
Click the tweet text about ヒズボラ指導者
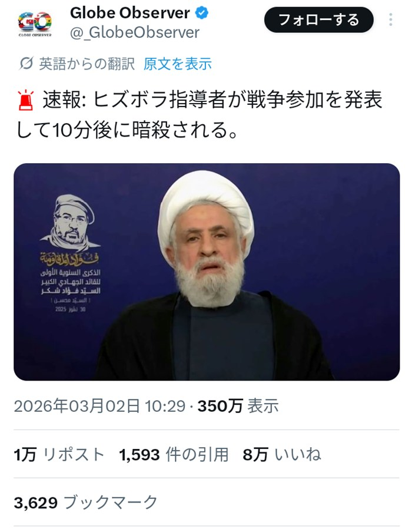(200, 115)
